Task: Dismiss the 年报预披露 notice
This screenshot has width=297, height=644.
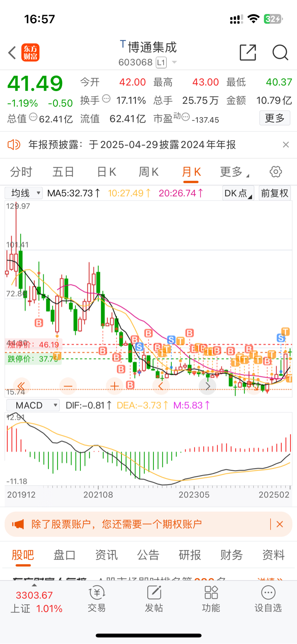Action: 286,145
